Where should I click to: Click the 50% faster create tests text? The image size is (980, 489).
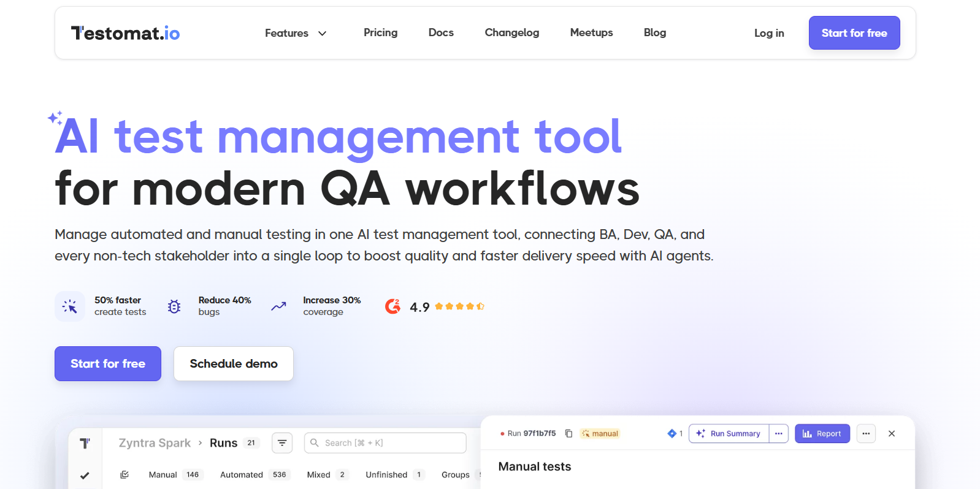[x=120, y=306]
